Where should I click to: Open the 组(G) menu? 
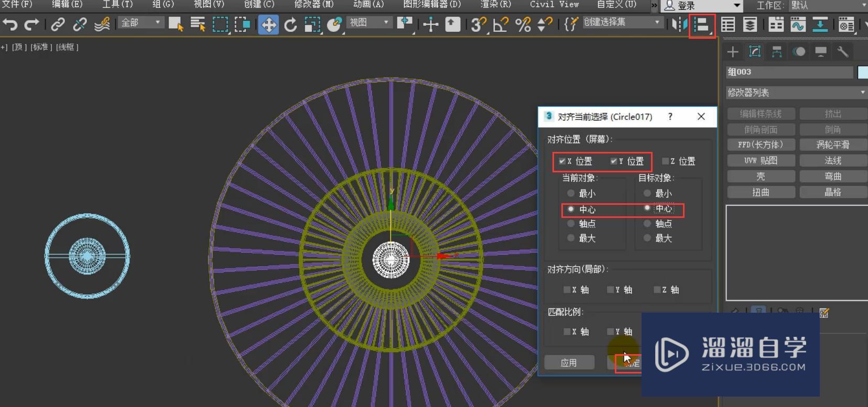pos(163,4)
